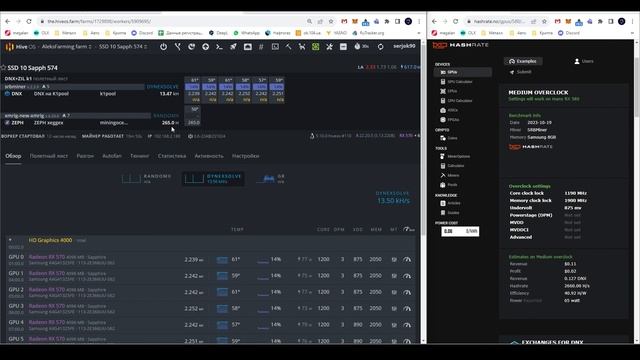This screenshot has height=360, width=640.
Task: Open ASICs item in hashrate.no sidebar
Action: (x=449, y=110)
